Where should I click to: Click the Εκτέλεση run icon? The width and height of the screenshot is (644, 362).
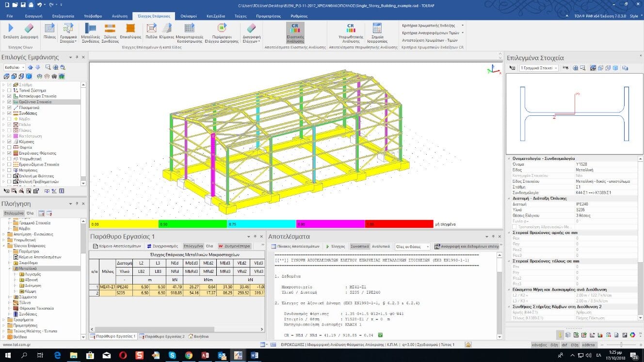pos(11,29)
